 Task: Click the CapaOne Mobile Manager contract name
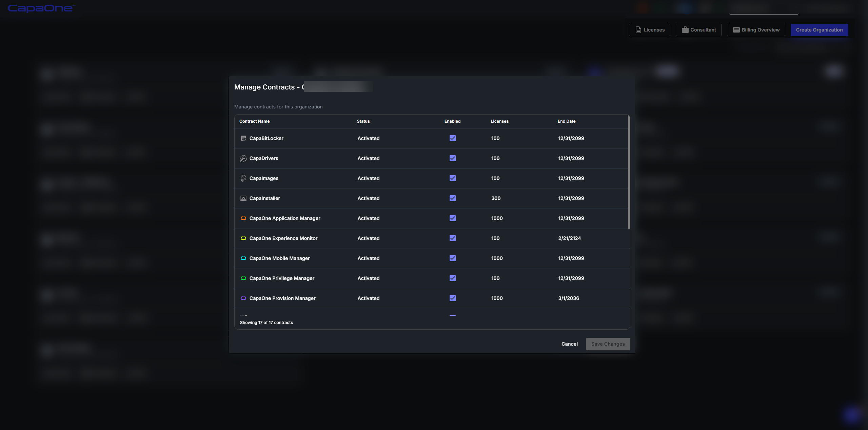(279, 258)
